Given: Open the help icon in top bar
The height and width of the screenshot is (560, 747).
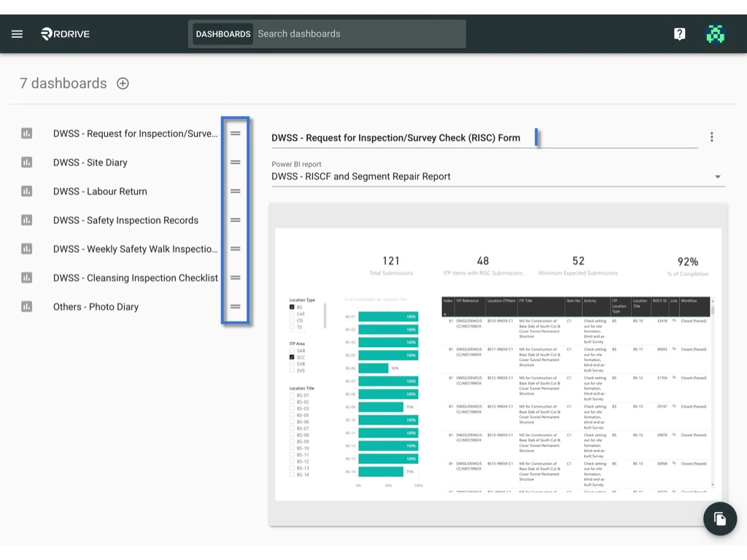Looking at the screenshot, I should tap(679, 34).
